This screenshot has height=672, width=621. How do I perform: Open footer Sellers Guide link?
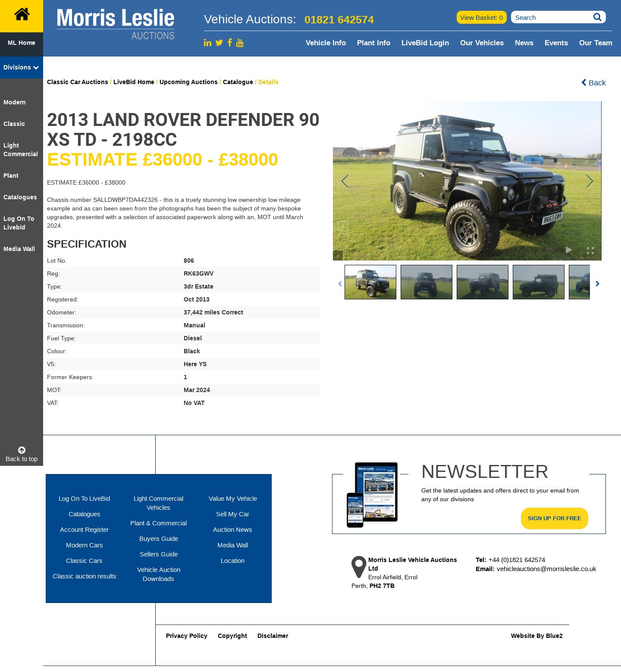[x=159, y=554]
